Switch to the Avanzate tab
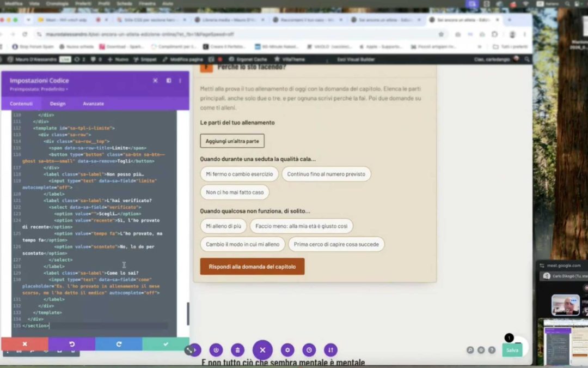The image size is (588, 368). [x=94, y=104]
